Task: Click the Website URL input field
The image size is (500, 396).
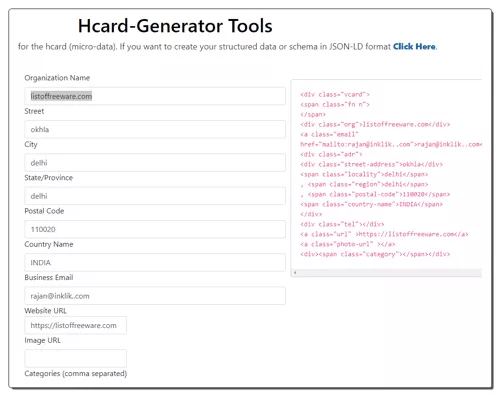Action: pos(75,325)
